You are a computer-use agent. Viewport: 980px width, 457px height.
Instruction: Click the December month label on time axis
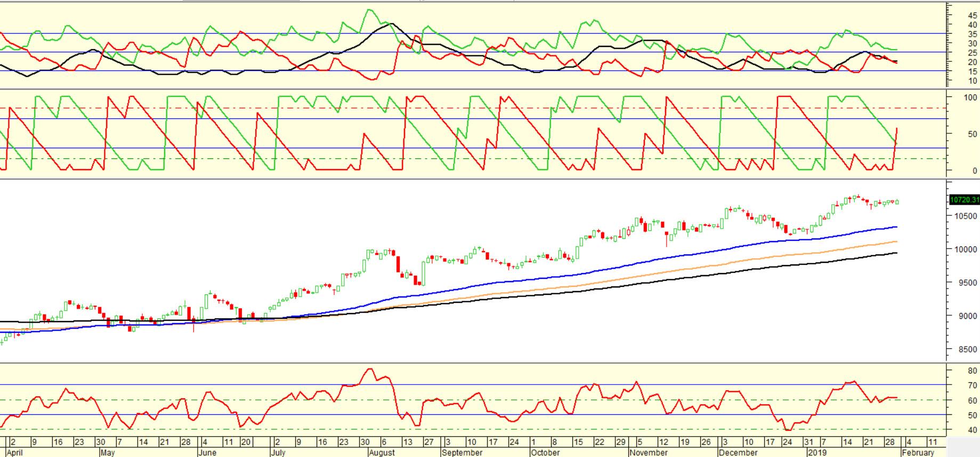coord(738,453)
